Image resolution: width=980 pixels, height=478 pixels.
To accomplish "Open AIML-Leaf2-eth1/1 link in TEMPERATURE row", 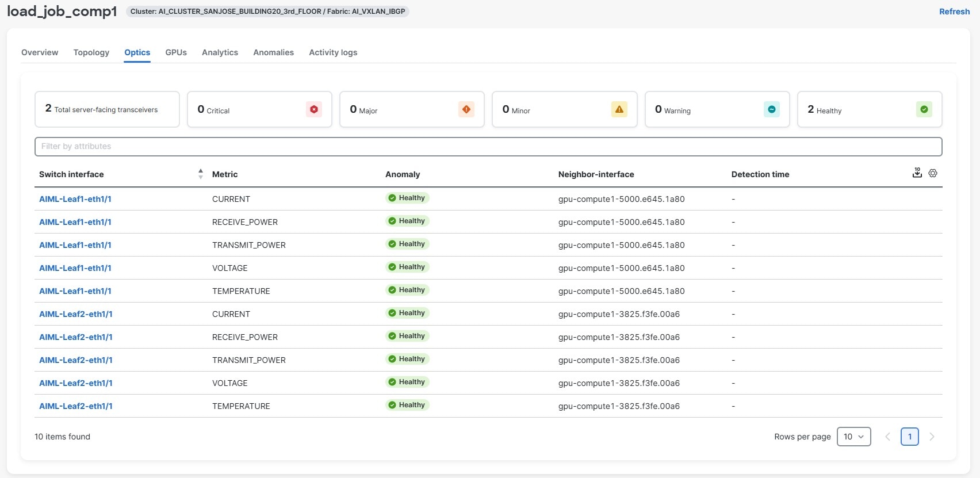I will (76, 406).
